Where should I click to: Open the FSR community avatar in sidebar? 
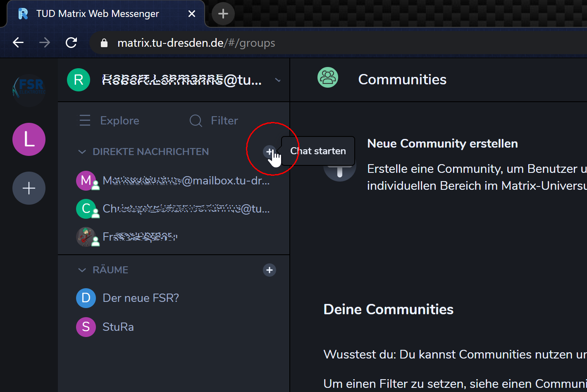pyautogui.click(x=29, y=87)
